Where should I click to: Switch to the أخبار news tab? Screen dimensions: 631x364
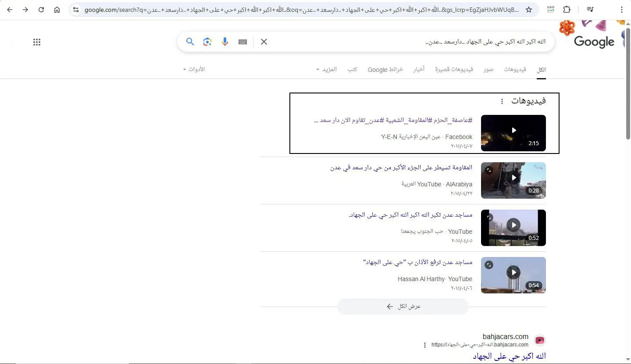tap(419, 69)
